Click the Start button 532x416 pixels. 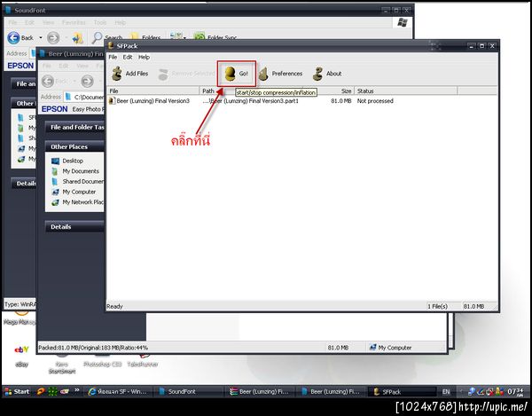(x=17, y=391)
